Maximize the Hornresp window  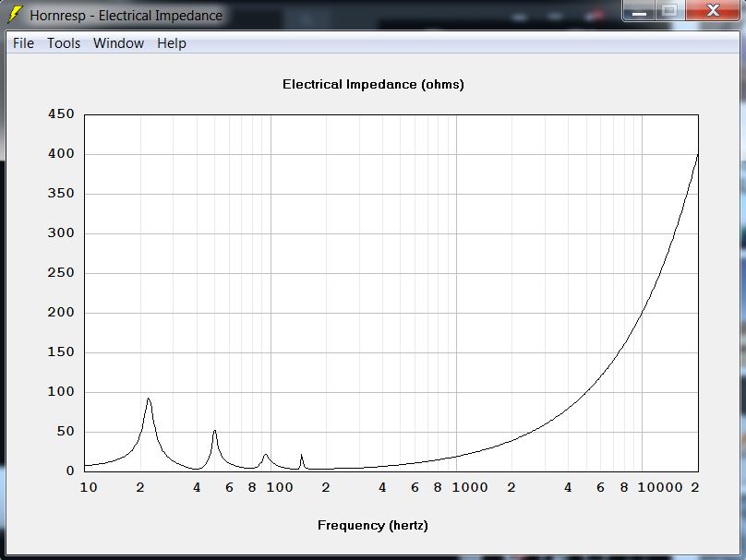click(x=670, y=10)
